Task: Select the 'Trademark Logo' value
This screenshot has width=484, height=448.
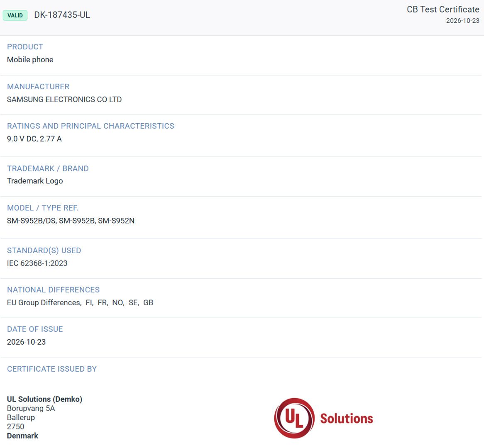Action: coord(35,181)
